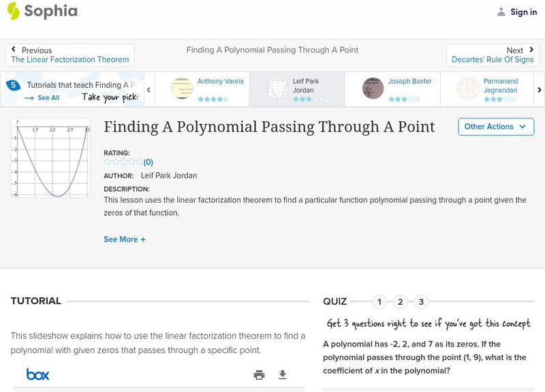
Task: Go to Previous: The Linear Factorization Theorem
Action: tap(70, 55)
